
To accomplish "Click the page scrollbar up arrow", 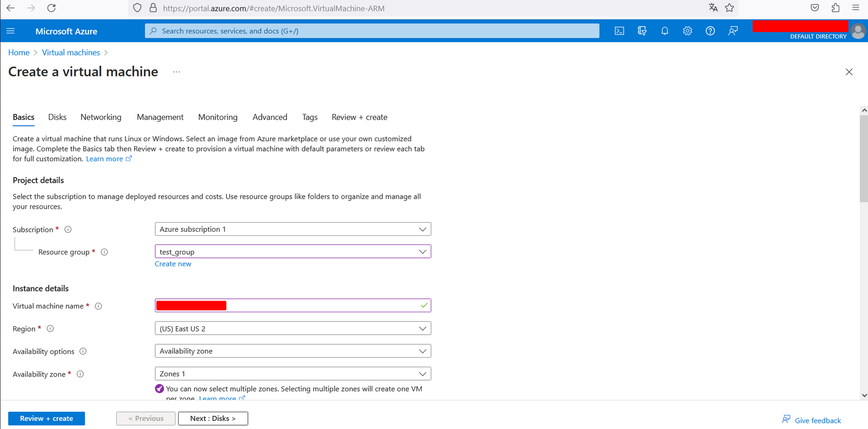I will point(864,110).
